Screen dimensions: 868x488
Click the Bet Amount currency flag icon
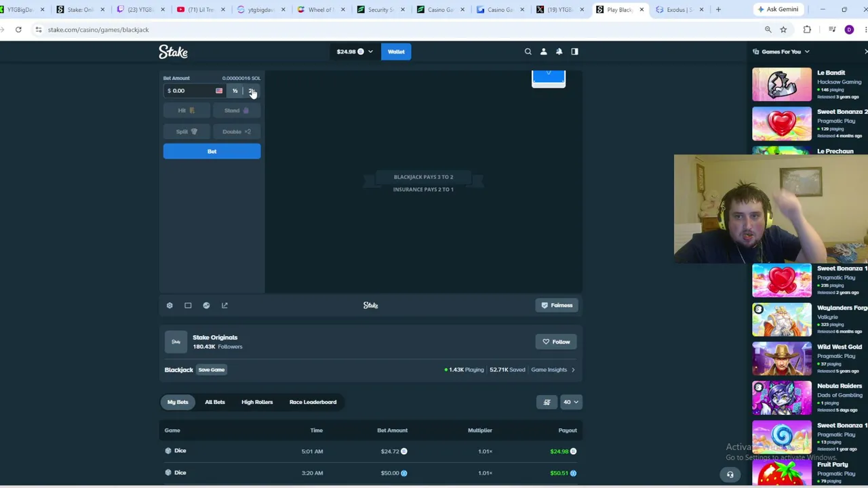pos(219,91)
